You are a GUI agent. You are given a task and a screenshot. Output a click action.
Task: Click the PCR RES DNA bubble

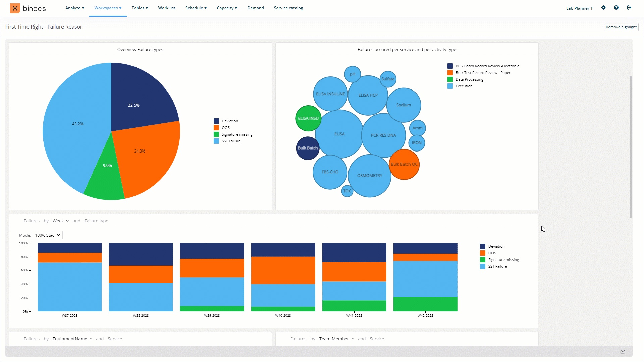[x=383, y=135]
